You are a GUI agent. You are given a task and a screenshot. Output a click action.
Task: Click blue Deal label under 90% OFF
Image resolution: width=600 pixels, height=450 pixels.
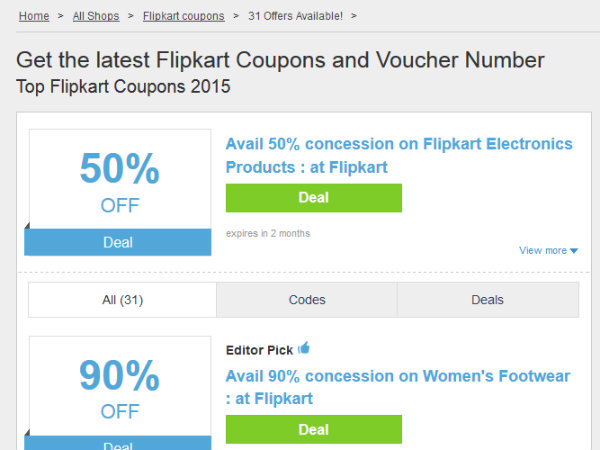click(x=118, y=444)
